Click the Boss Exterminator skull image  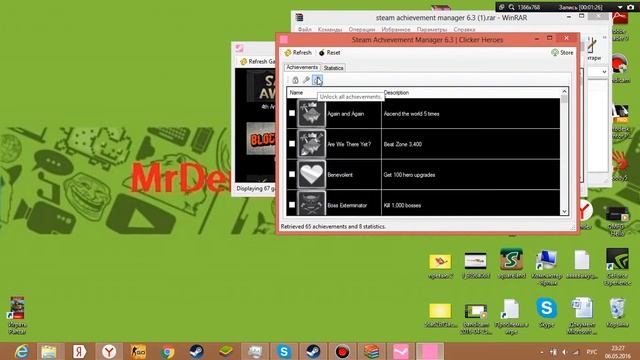coord(311,203)
